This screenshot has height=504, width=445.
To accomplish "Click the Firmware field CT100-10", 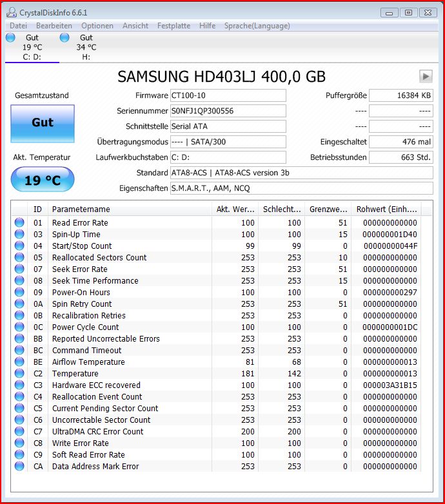I will [x=228, y=95].
